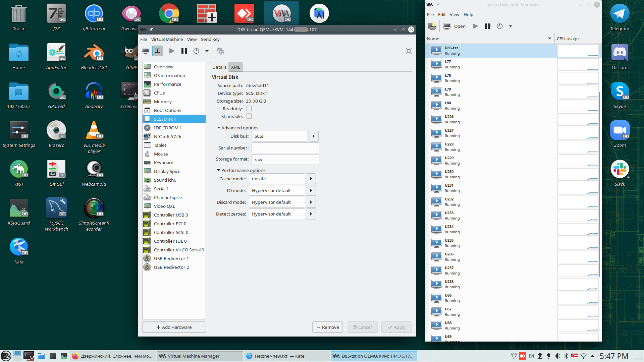Click the Add Hardware button
The height and width of the screenshot is (362, 644).
(174, 327)
